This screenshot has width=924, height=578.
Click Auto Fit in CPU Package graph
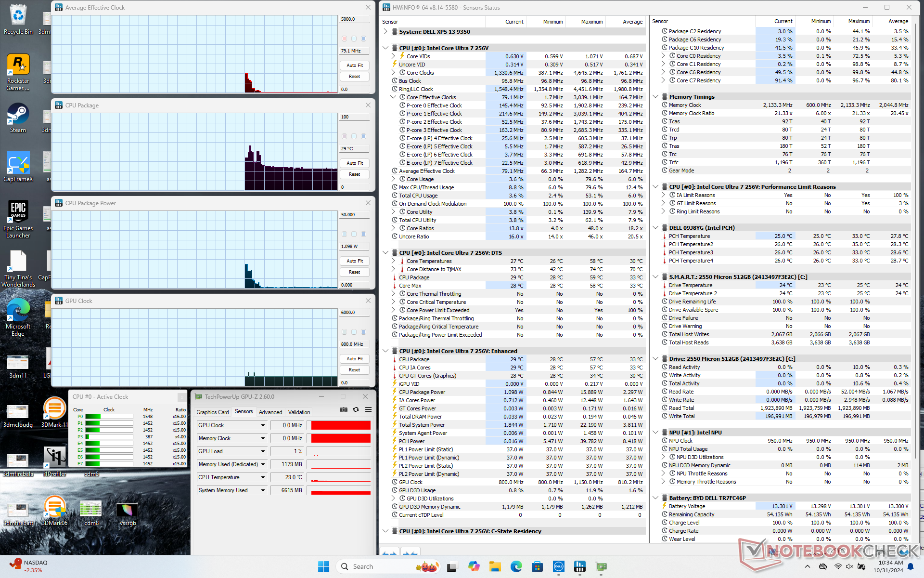pos(355,163)
